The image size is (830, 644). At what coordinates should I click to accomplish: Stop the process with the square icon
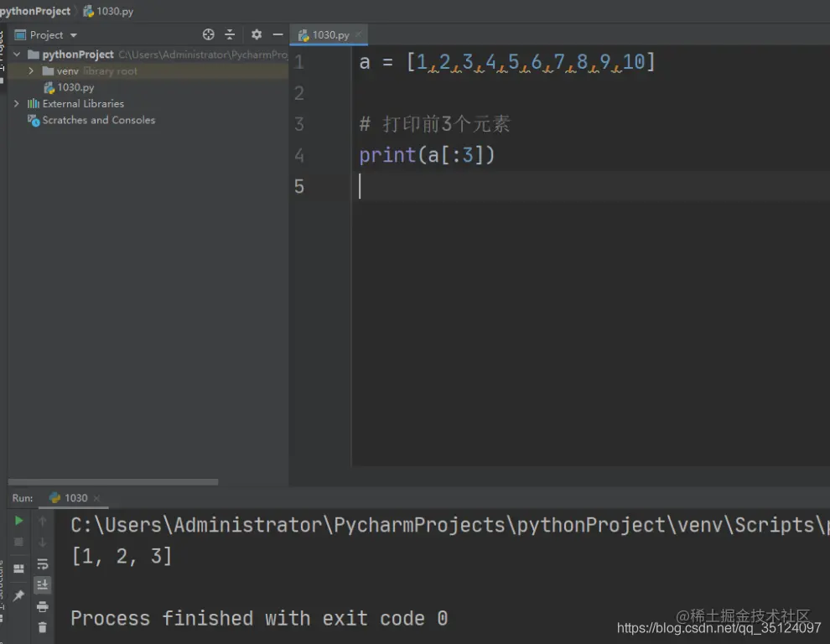pyautogui.click(x=18, y=542)
